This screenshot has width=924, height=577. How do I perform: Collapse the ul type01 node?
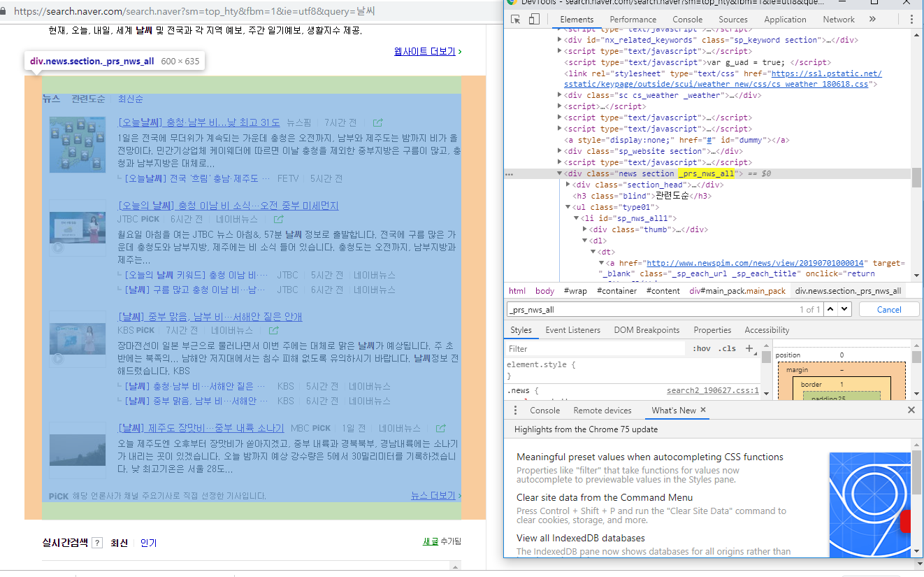tap(568, 207)
